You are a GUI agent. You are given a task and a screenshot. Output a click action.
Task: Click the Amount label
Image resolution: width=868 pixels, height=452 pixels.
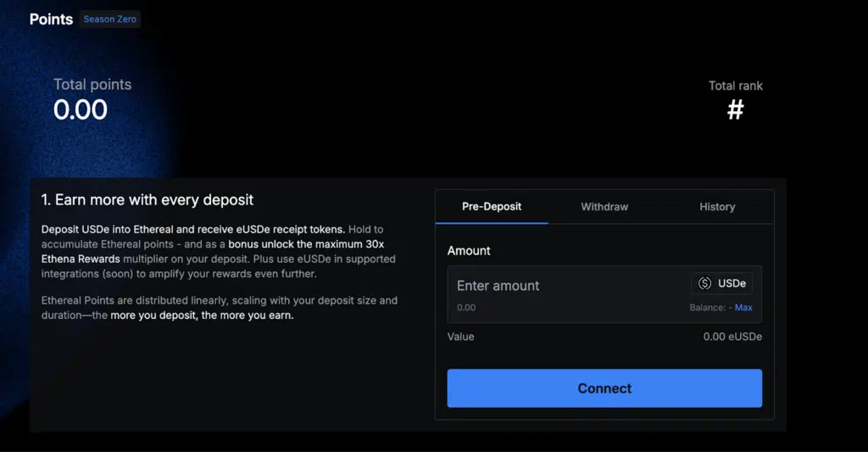(469, 251)
